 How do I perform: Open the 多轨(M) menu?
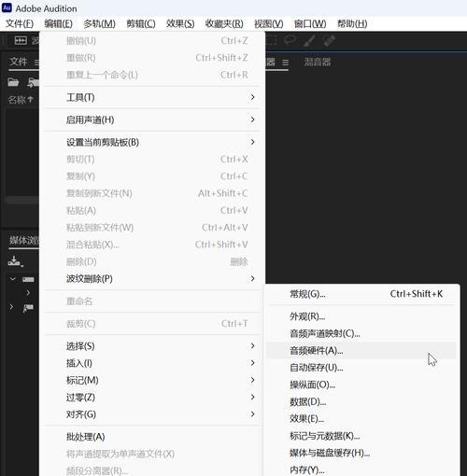tap(99, 23)
